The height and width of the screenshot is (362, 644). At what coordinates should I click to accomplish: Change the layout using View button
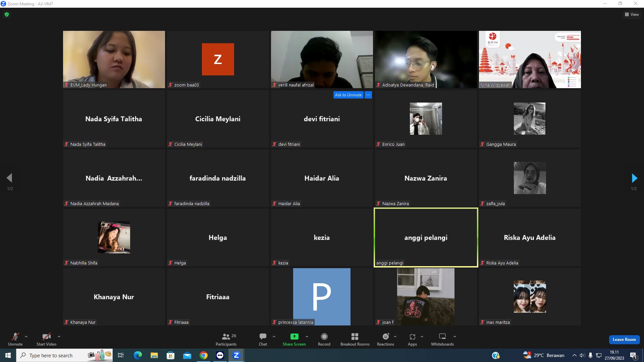[632, 14]
